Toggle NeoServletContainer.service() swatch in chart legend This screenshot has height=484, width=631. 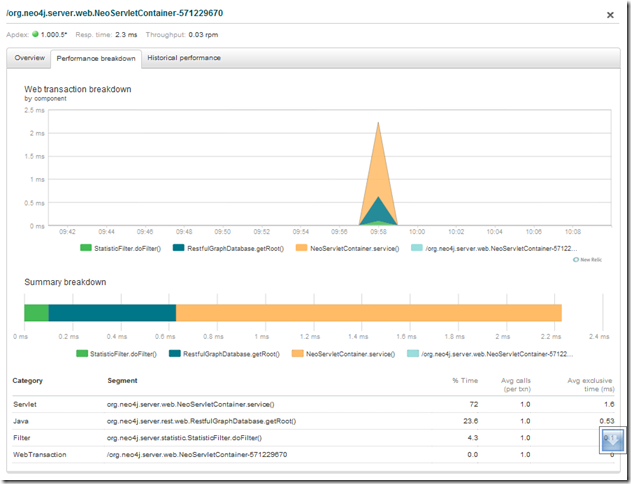(302, 246)
